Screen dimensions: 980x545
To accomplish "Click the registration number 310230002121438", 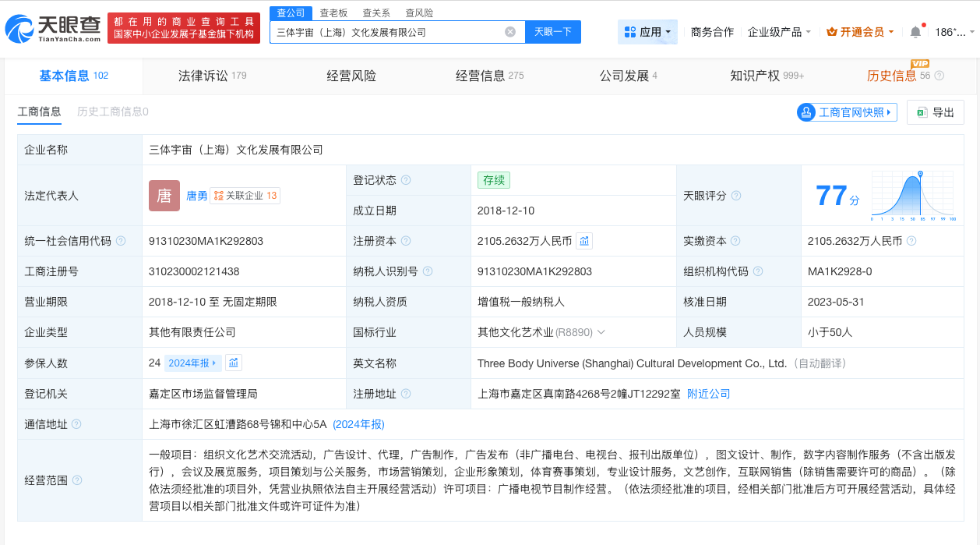I will [194, 271].
